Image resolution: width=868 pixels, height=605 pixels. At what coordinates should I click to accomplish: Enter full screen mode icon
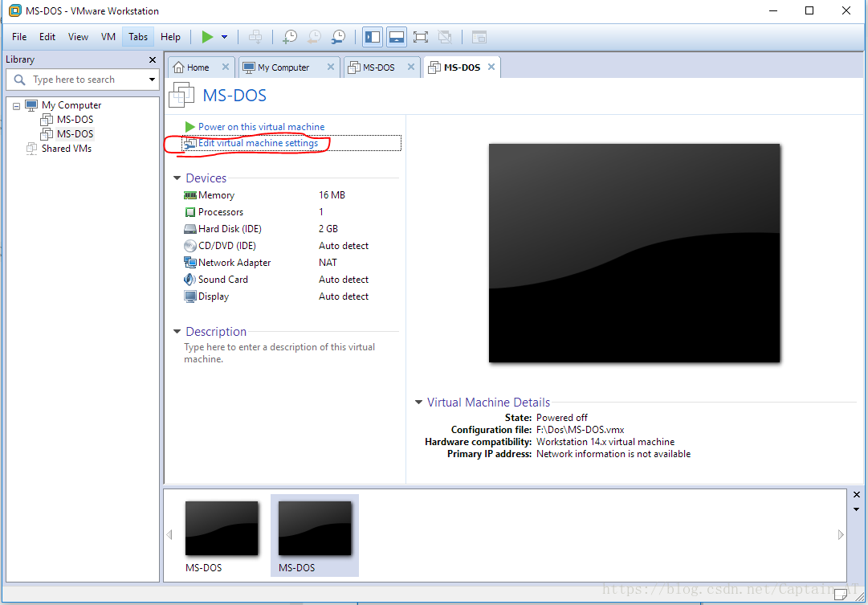tap(421, 37)
